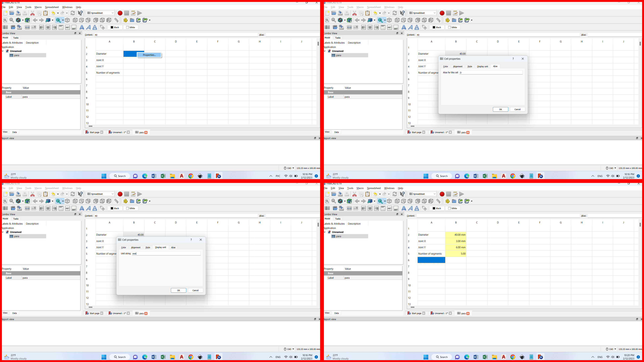Switch to isometric view
Image resolution: width=644 pixels, height=362 pixels.
tap(67, 20)
